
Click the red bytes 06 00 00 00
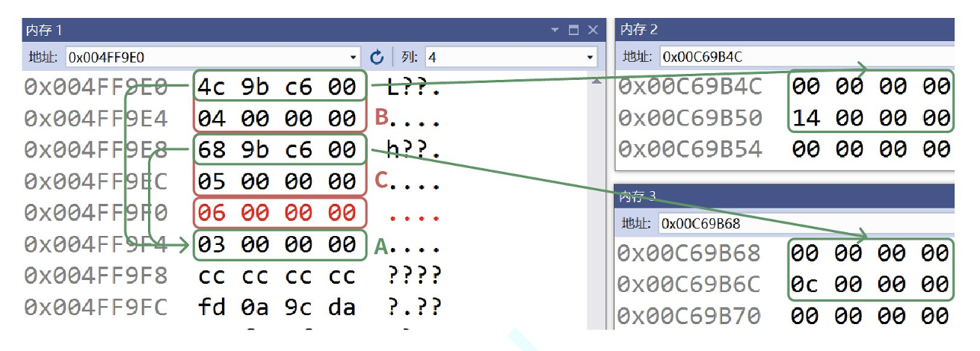(277, 213)
